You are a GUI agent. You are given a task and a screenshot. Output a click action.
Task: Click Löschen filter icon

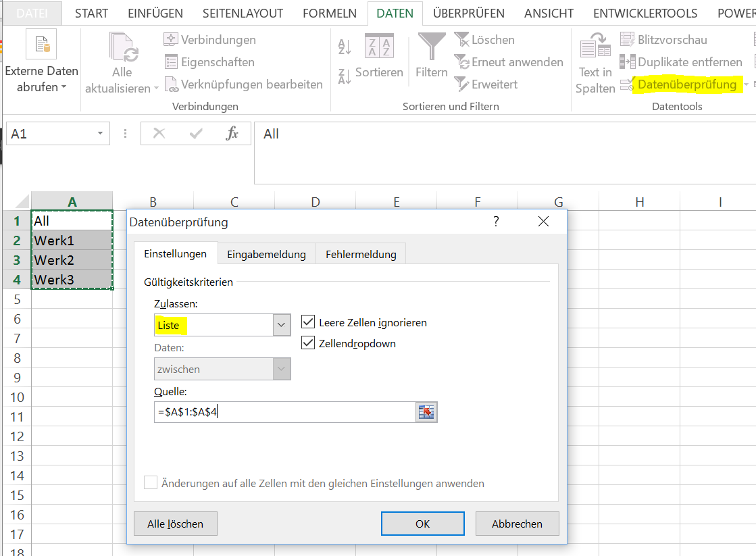[461, 40]
